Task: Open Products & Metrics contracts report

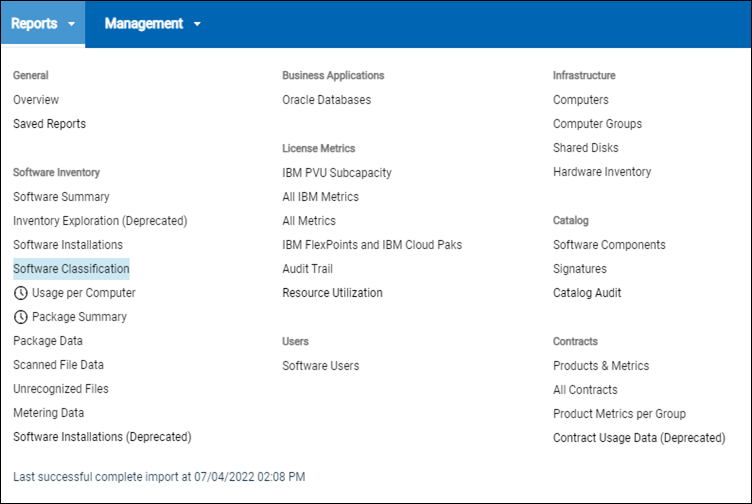Action: (601, 366)
